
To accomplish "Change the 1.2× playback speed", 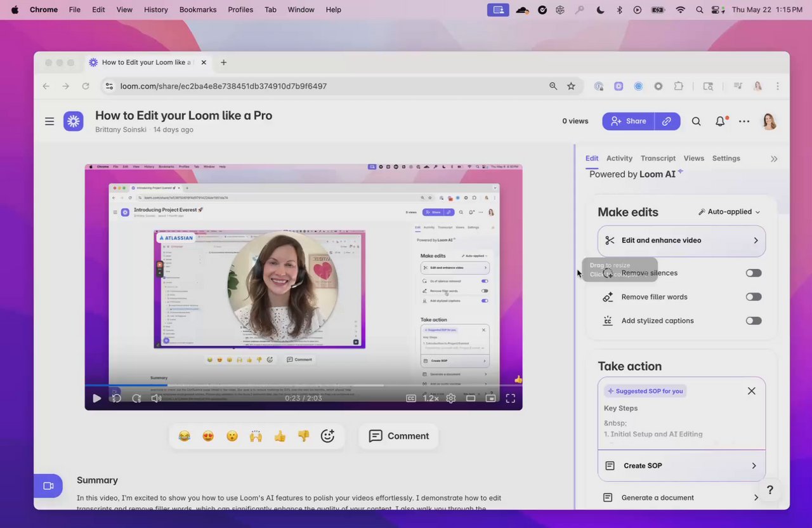I will coord(431,399).
